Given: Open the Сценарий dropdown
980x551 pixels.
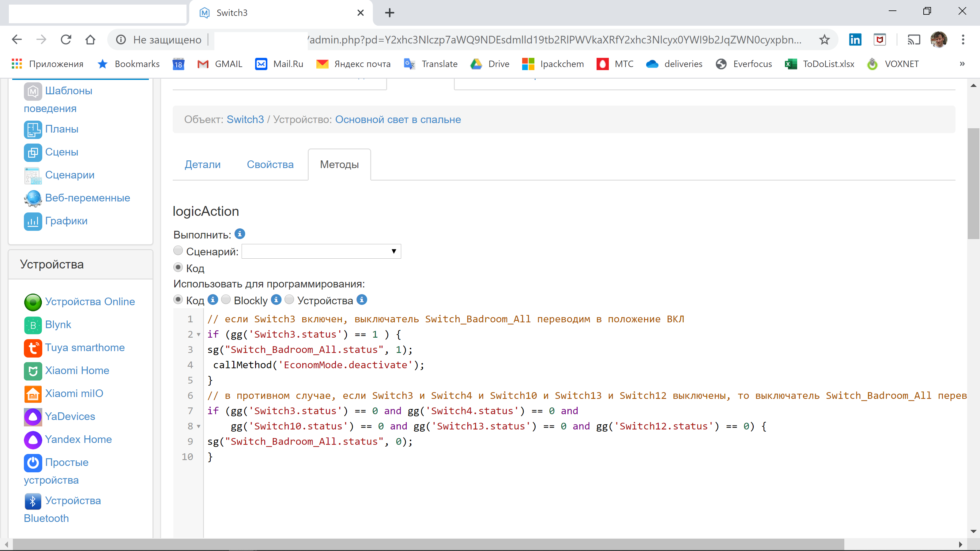Looking at the screenshot, I should 322,251.
